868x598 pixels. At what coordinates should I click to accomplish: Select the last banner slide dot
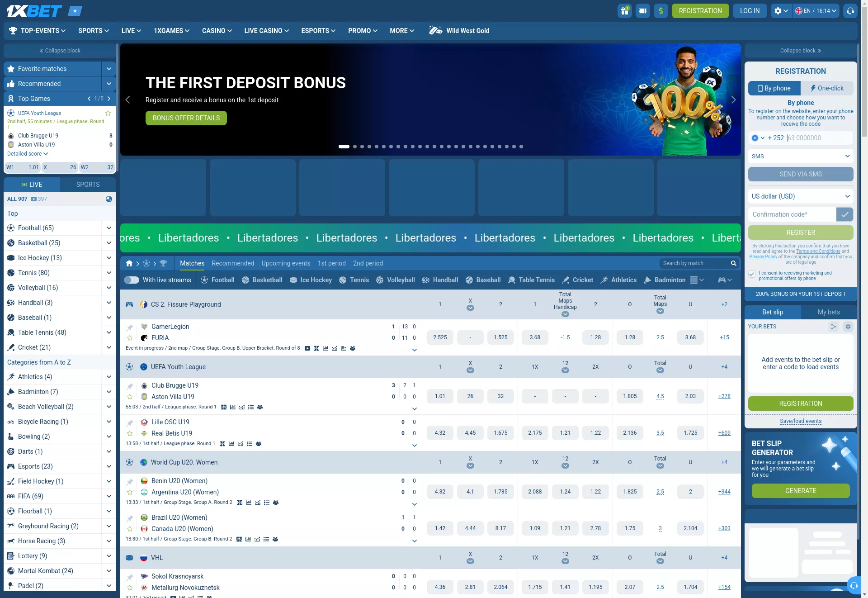521,147
